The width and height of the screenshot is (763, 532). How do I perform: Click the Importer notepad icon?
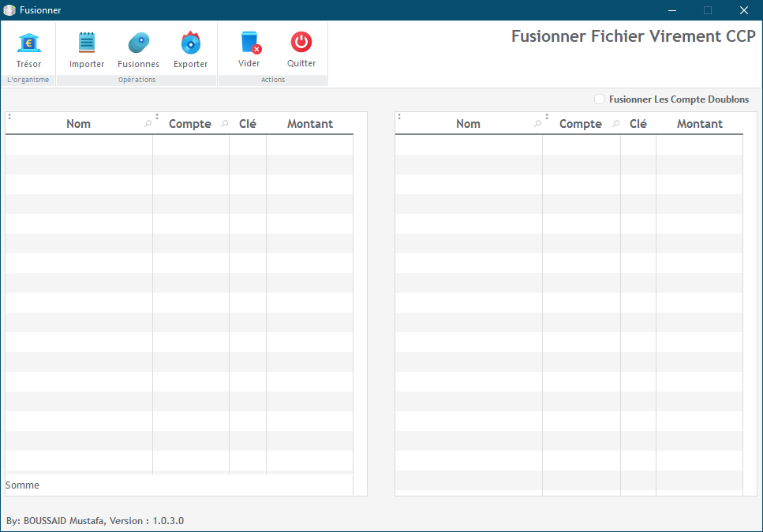[x=87, y=43]
